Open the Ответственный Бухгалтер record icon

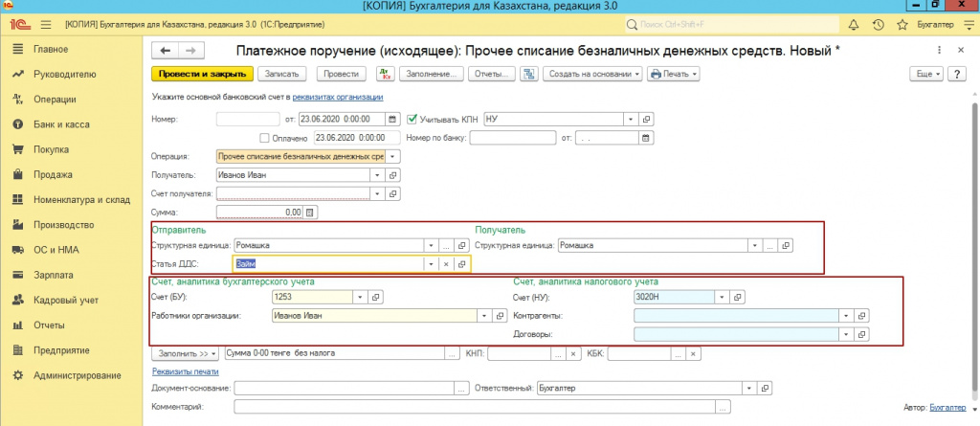click(765, 388)
